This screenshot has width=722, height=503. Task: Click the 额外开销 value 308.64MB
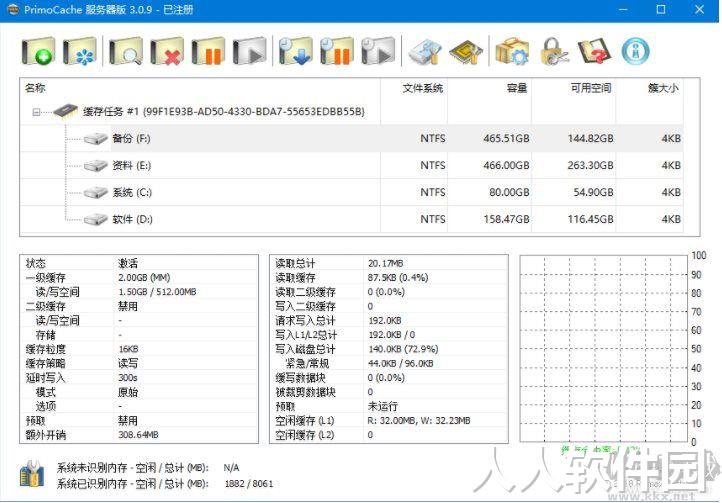(138, 435)
